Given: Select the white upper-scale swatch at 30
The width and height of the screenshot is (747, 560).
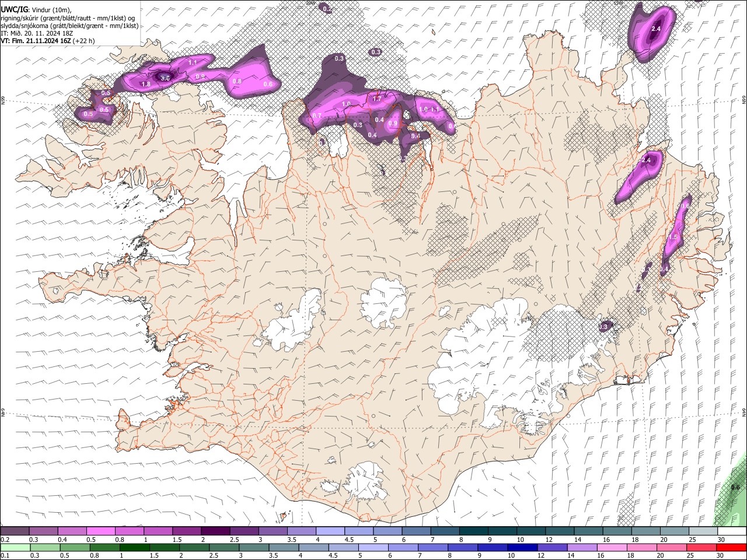Looking at the screenshot, I should tap(731, 531).
